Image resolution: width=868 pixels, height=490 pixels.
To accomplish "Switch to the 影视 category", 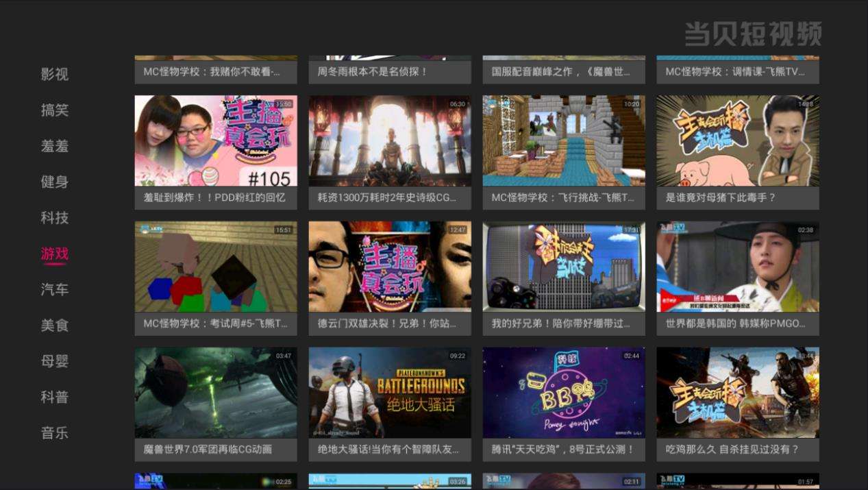I will pos(55,74).
